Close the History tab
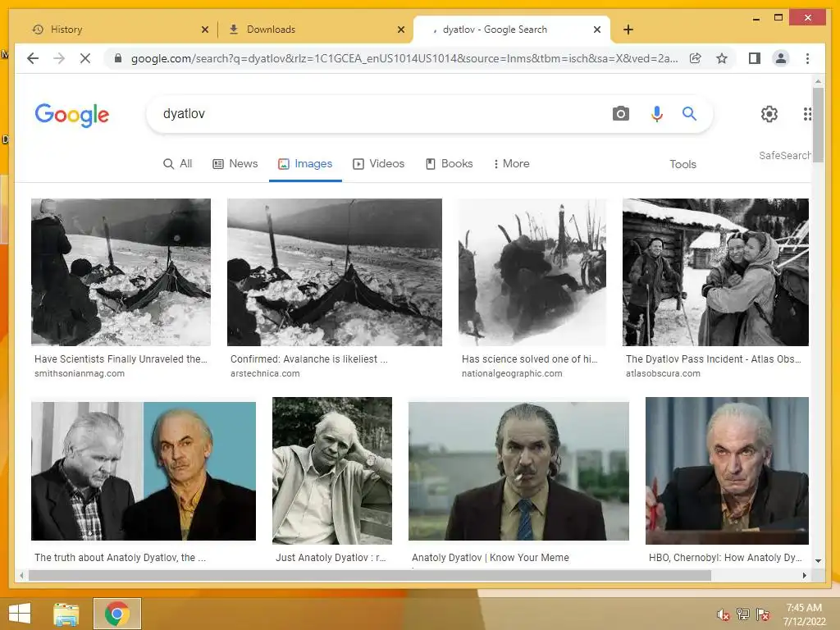The width and height of the screenshot is (840, 630). (x=204, y=30)
